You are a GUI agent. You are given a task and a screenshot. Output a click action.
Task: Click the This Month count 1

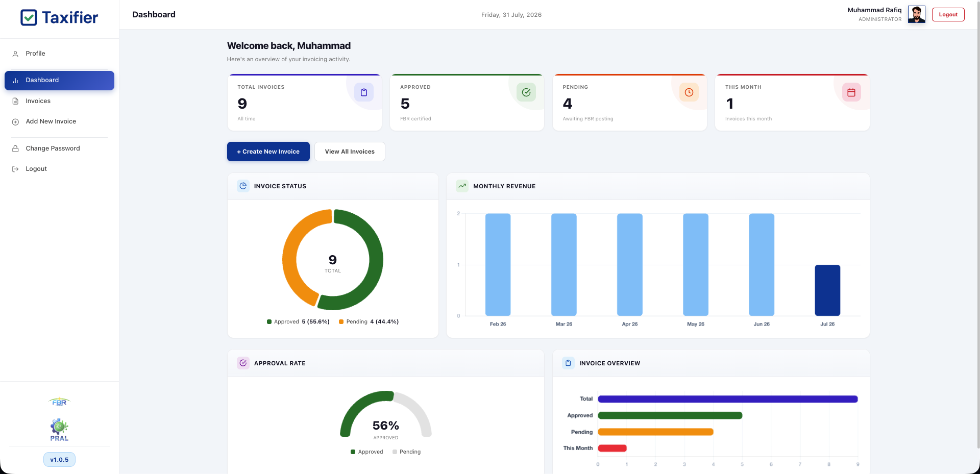[730, 104]
